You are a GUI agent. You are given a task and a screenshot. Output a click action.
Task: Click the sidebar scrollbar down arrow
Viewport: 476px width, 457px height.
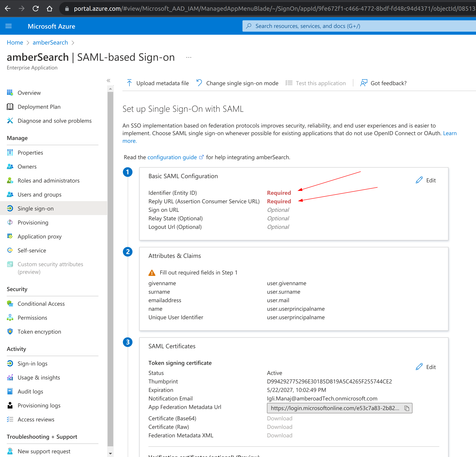[x=110, y=453]
